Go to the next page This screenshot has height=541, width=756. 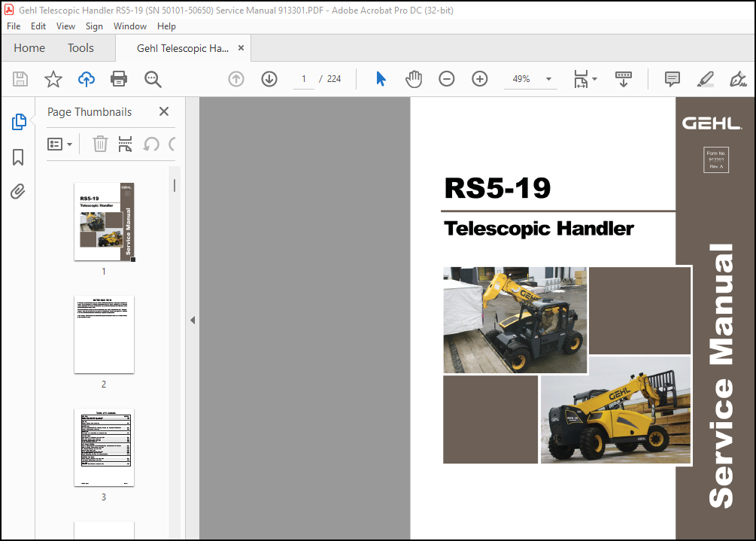[x=269, y=79]
